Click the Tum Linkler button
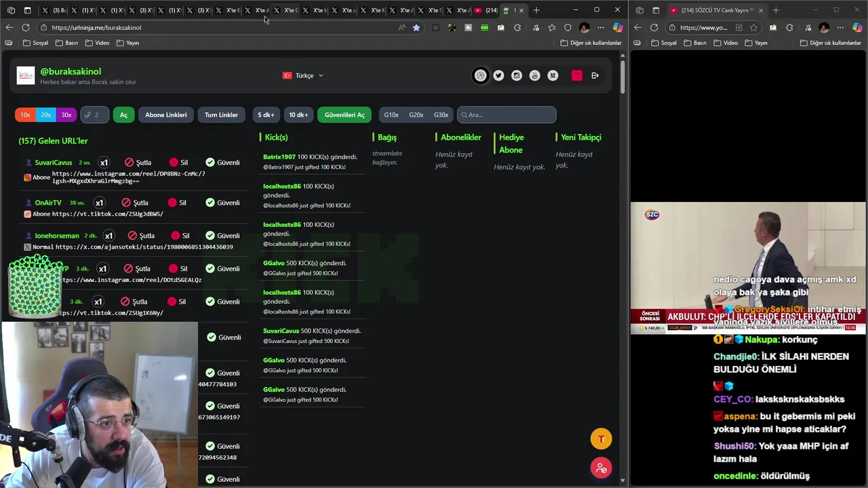Screen dimensions: 868x488 [x=221, y=115]
